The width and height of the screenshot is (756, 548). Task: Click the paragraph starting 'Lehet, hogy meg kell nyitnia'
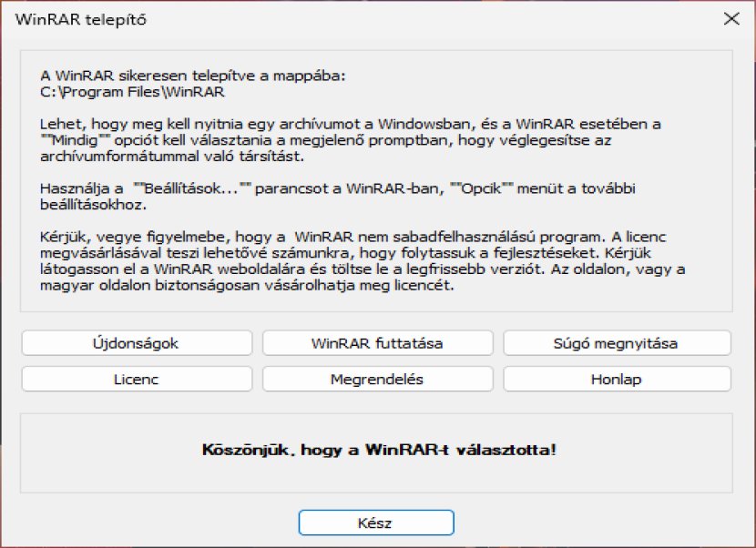coord(351,140)
